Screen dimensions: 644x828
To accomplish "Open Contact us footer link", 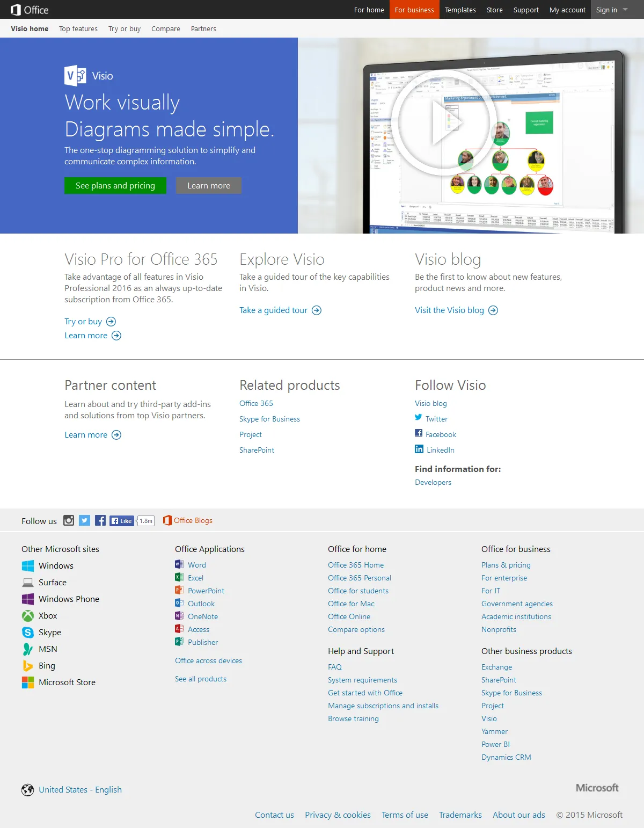I will (274, 815).
